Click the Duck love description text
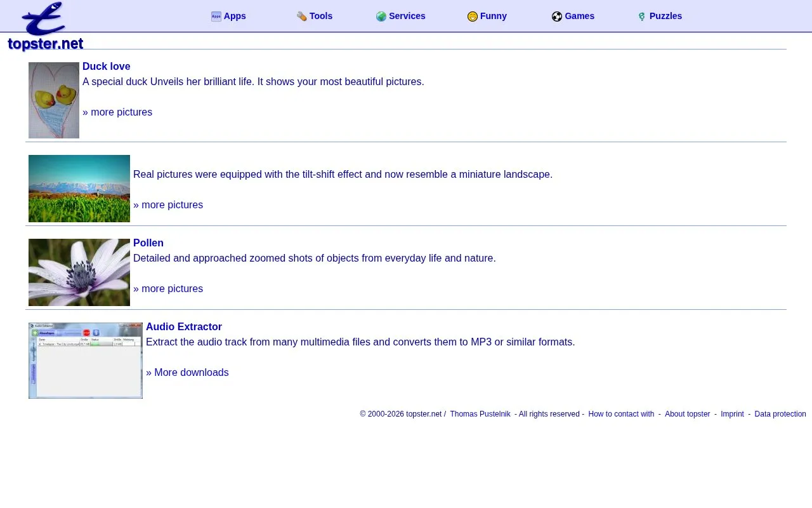Image resolution: width=812 pixels, height=508 pixels. 253,81
